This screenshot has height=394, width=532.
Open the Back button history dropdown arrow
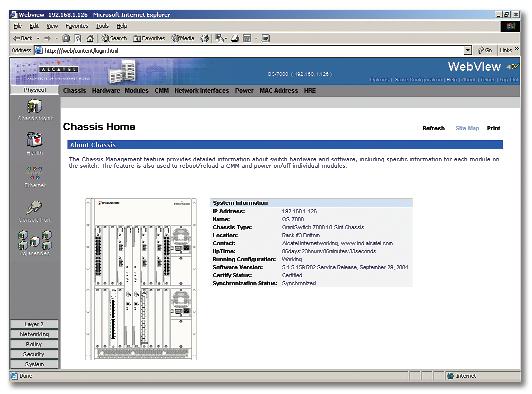[x=38, y=39]
